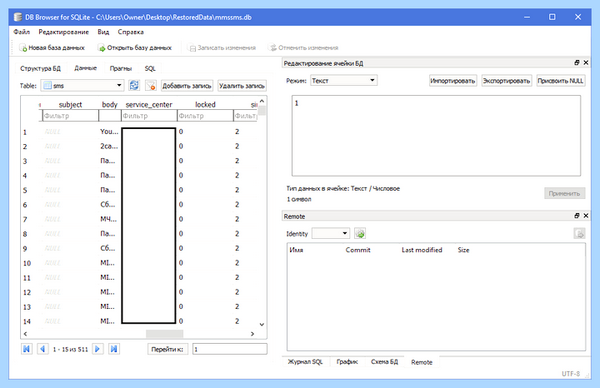The width and height of the screenshot is (600, 388).
Task: Click the horizontal scrollbar thumb of the table
Action: [165, 334]
